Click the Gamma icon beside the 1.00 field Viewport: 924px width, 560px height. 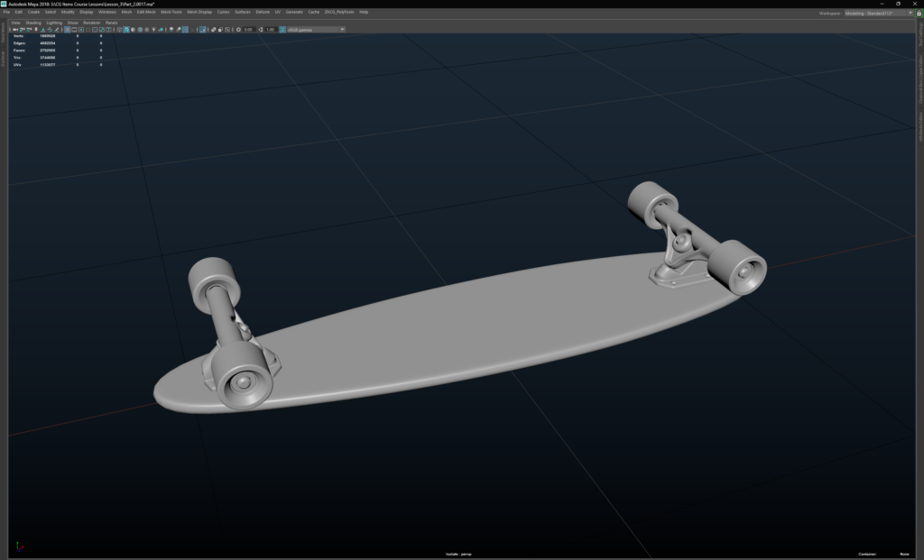coord(261,30)
